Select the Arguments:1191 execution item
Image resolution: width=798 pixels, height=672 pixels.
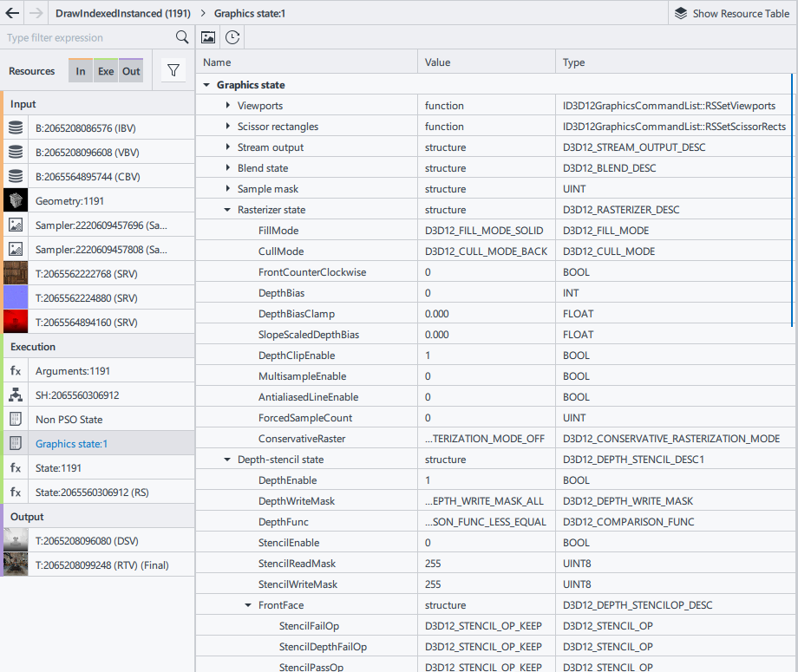coord(72,370)
